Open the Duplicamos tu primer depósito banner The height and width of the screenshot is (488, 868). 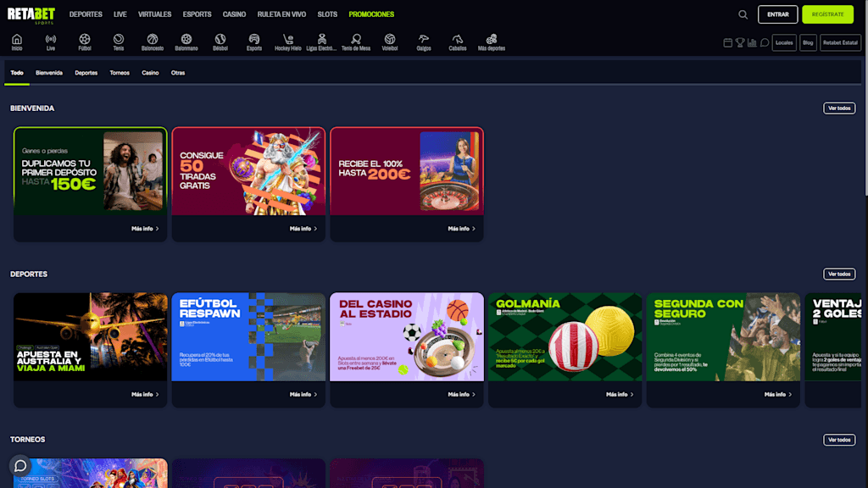[90, 170]
